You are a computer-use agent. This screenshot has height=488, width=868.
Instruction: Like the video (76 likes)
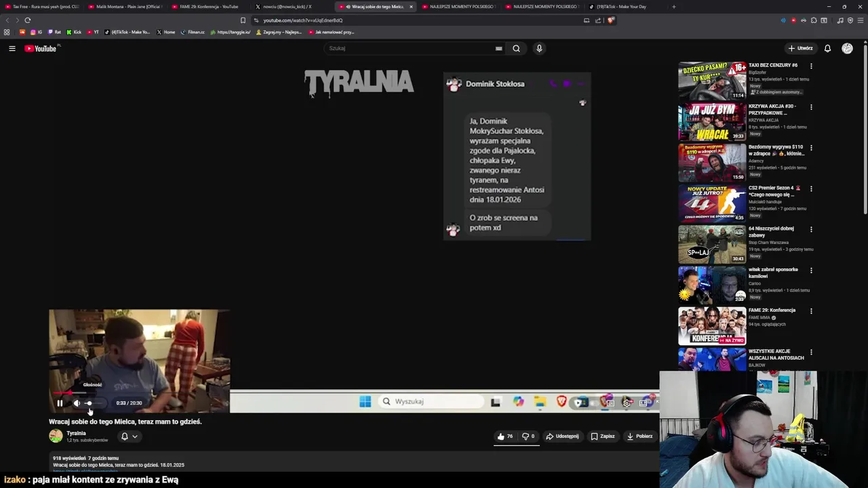(505, 436)
